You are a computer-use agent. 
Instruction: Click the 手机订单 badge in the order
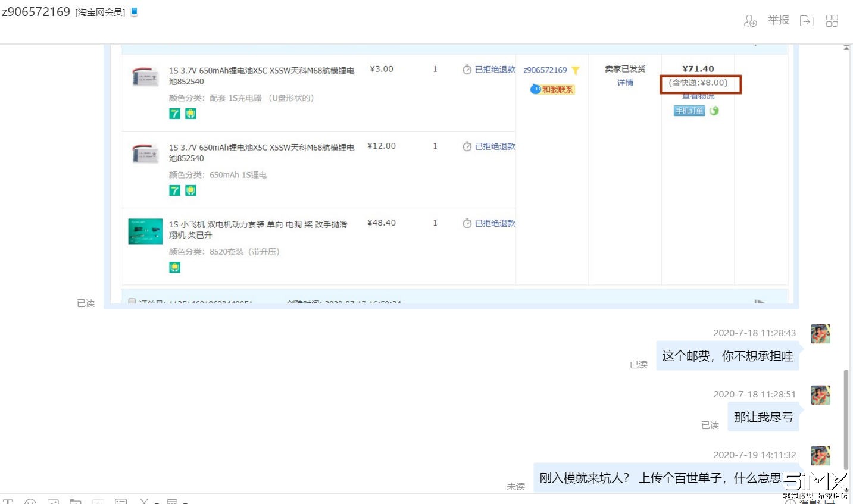coord(689,111)
